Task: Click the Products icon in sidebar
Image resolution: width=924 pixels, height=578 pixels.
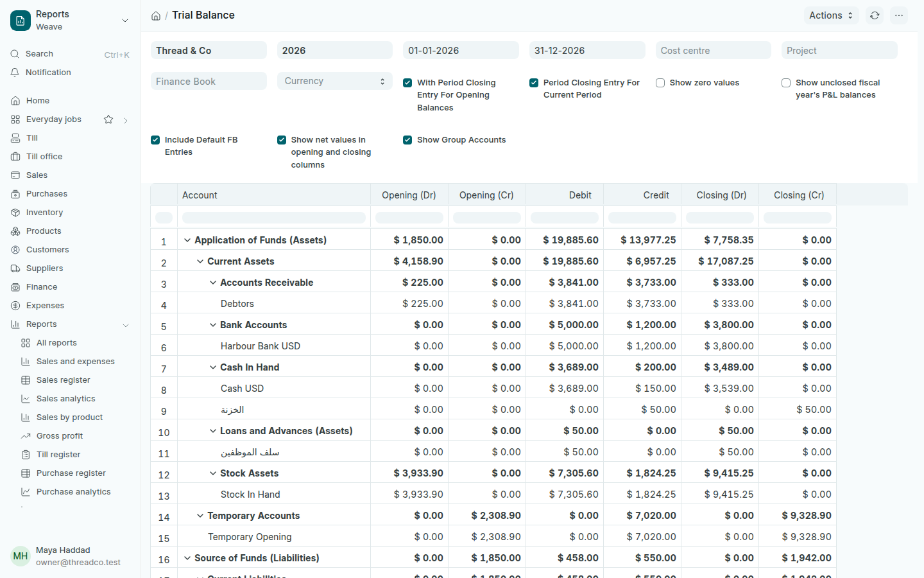Action: point(15,231)
